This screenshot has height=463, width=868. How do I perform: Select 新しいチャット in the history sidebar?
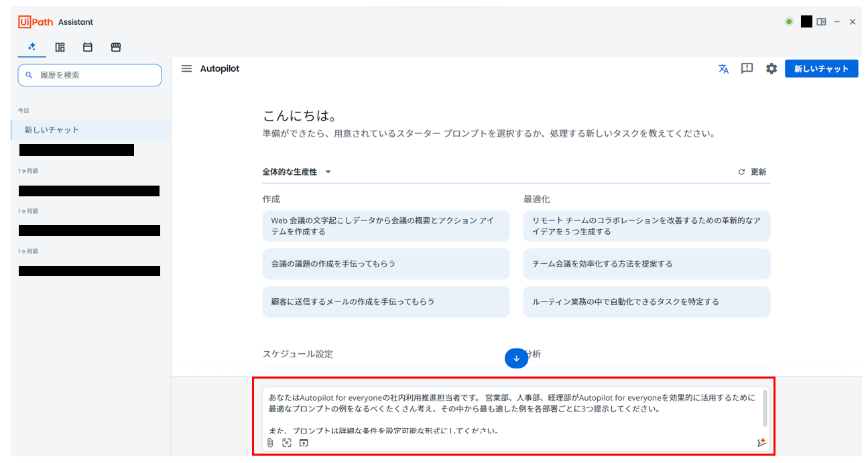90,130
